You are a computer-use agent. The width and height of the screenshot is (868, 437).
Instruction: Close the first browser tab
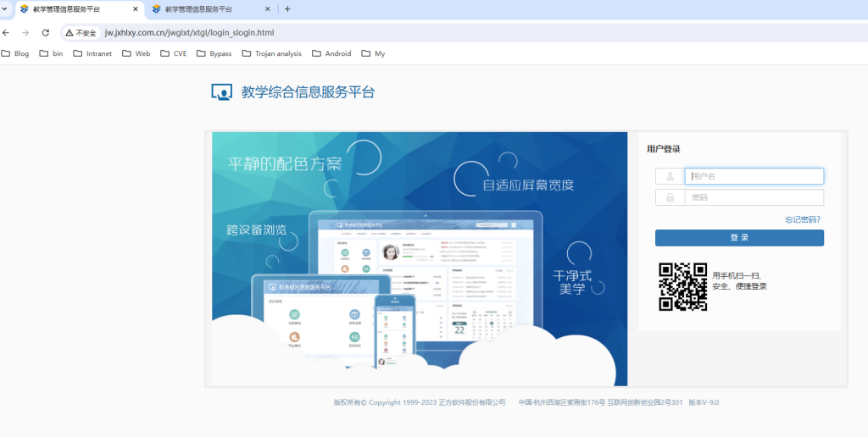coord(136,9)
